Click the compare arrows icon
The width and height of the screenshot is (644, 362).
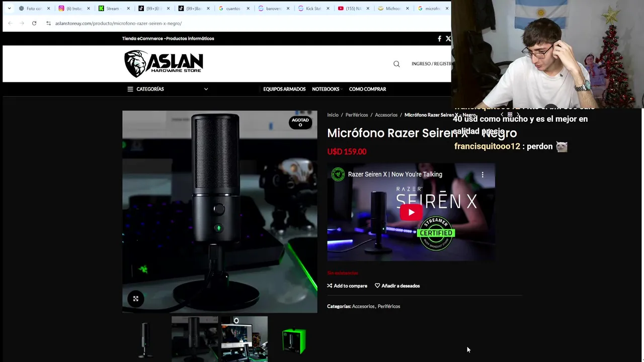pos(330,286)
